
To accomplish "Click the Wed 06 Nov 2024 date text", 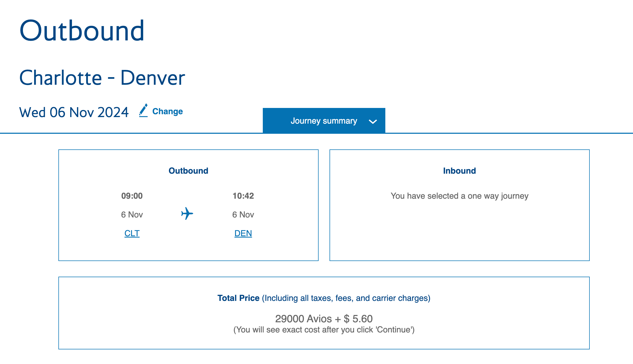I will point(74,112).
